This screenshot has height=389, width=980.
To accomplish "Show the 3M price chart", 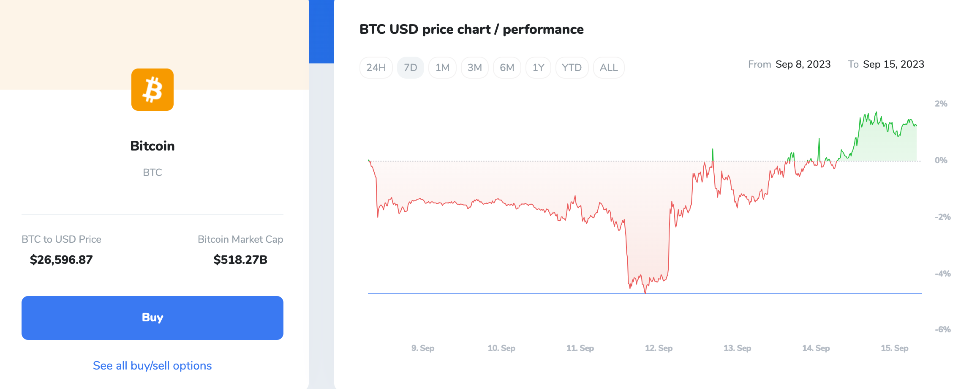I will click(474, 68).
